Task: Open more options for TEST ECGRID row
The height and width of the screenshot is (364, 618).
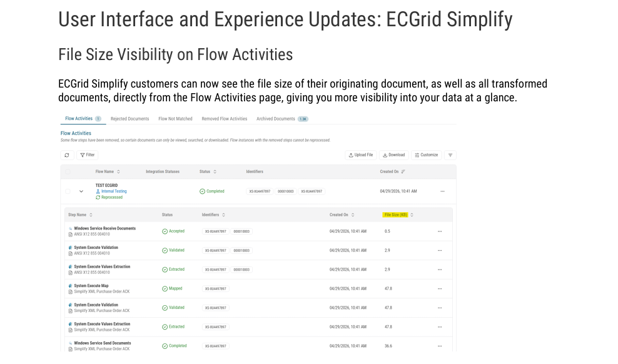Action: 442,191
